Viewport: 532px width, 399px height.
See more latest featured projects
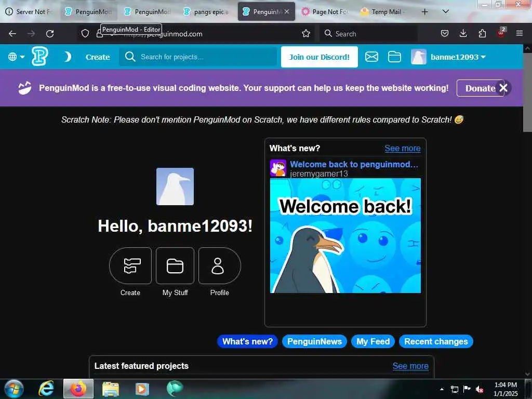click(x=410, y=366)
